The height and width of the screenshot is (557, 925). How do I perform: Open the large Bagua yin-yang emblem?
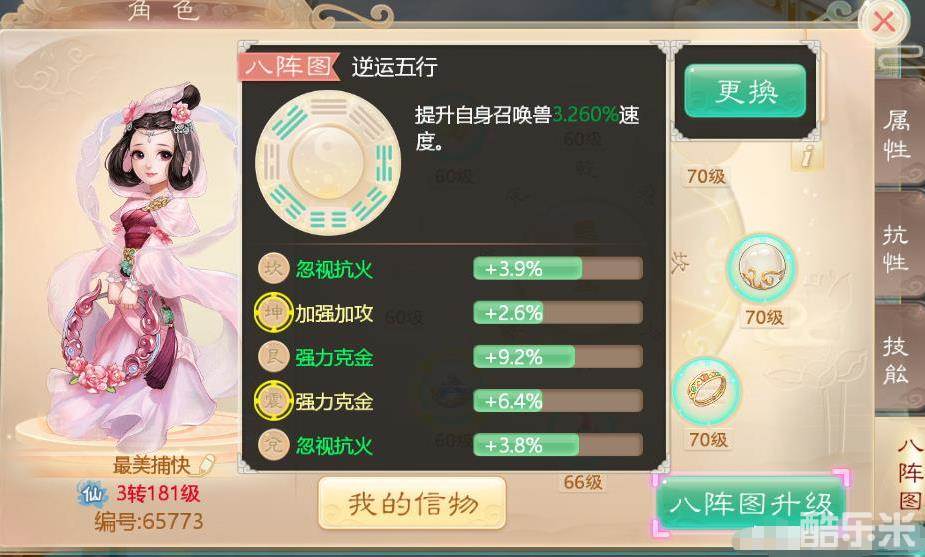(328, 162)
